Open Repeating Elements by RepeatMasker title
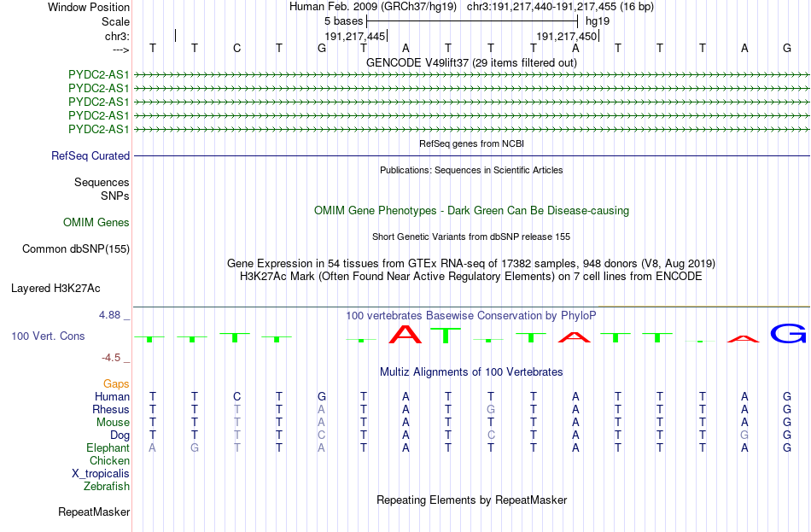Viewport: 811px width, 532px height. pos(471,500)
